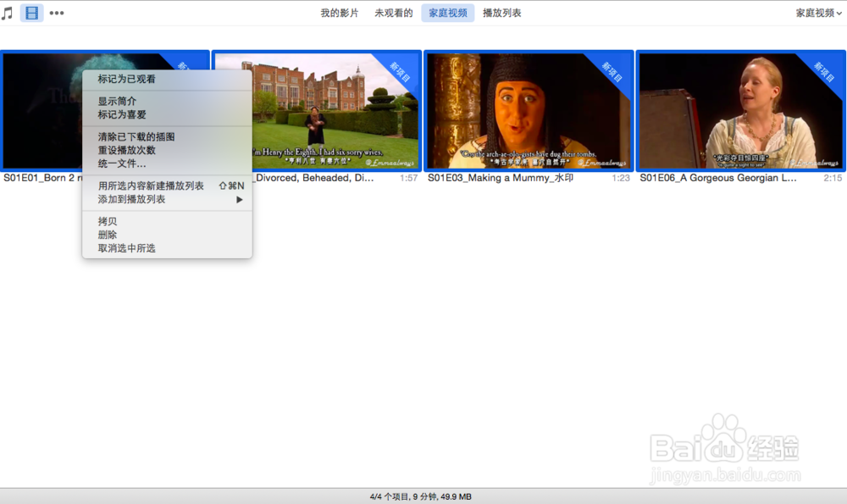Select 清除已下载的插图 menu entry
This screenshot has height=504, width=847.
point(167,136)
